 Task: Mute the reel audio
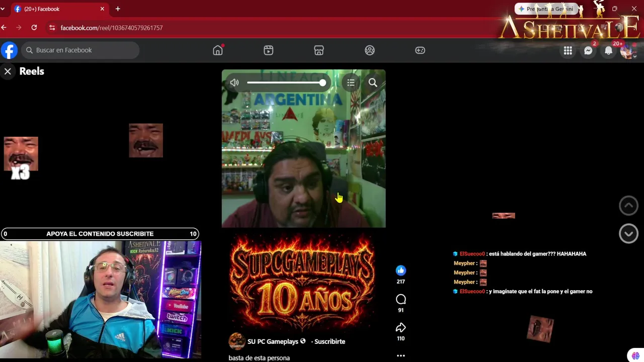234,83
